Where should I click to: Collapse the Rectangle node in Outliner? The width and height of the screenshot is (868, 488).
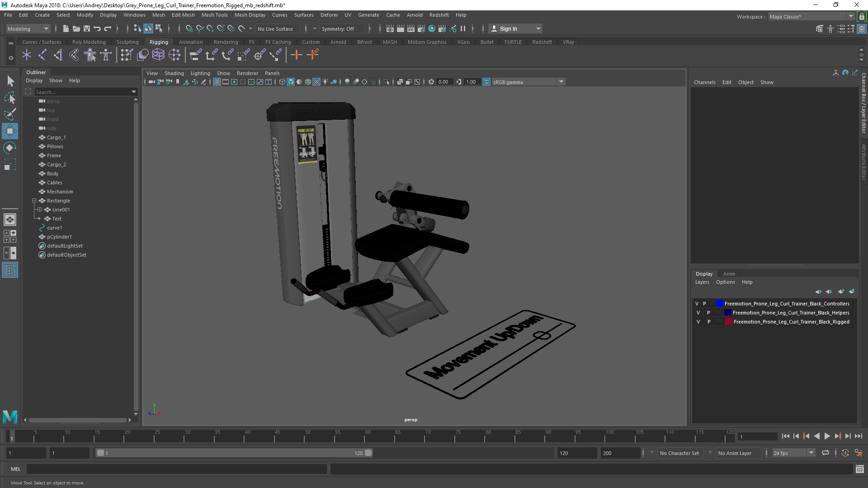tap(34, 201)
